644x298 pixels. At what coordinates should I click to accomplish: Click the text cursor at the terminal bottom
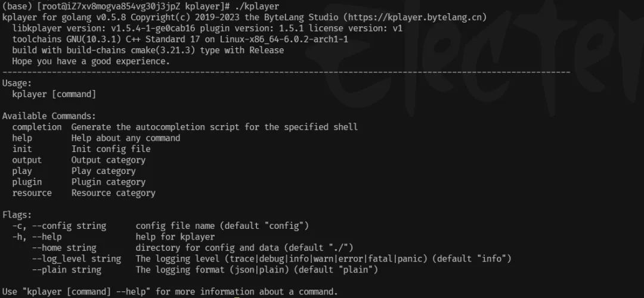(x=237, y=296)
